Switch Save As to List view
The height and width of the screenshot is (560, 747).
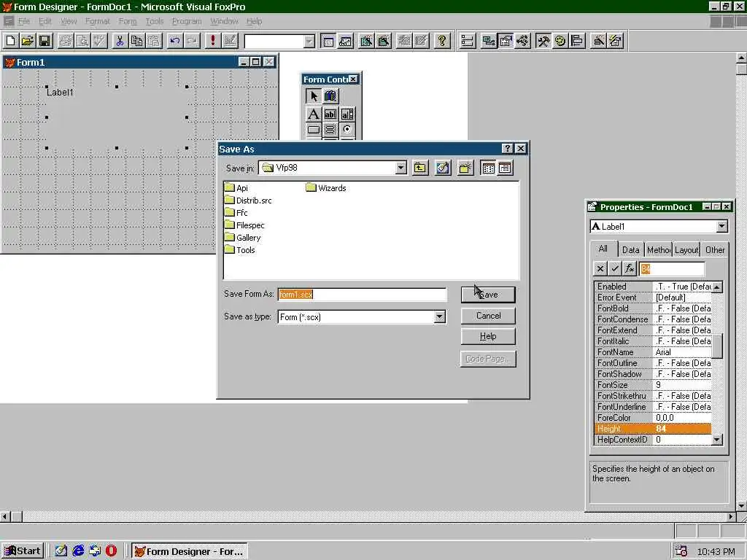pos(488,168)
